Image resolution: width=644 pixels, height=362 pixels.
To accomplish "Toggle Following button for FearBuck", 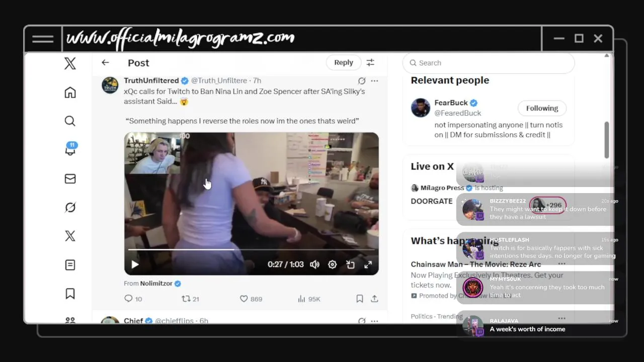I will [542, 108].
